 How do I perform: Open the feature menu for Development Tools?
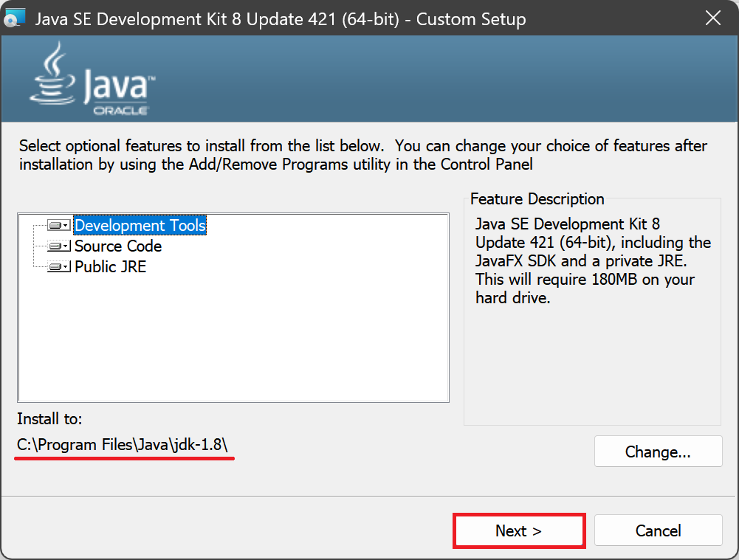pyautogui.click(x=63, y=225)
